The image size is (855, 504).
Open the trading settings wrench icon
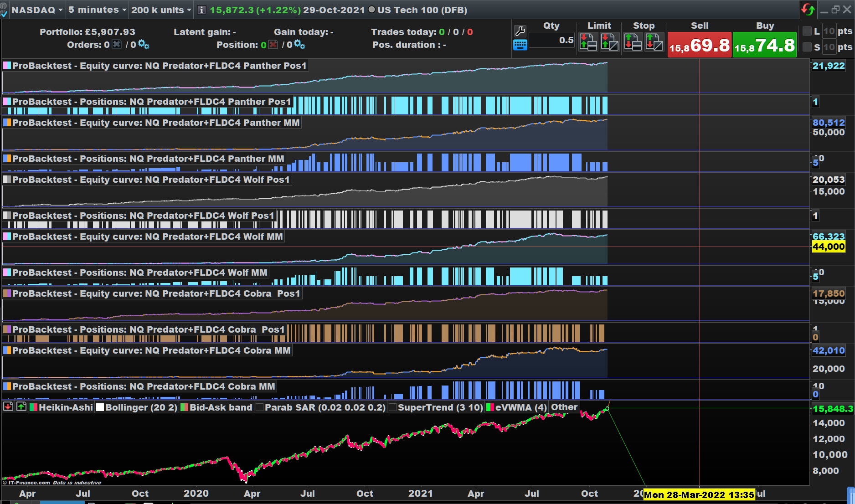tap(520, 31)
